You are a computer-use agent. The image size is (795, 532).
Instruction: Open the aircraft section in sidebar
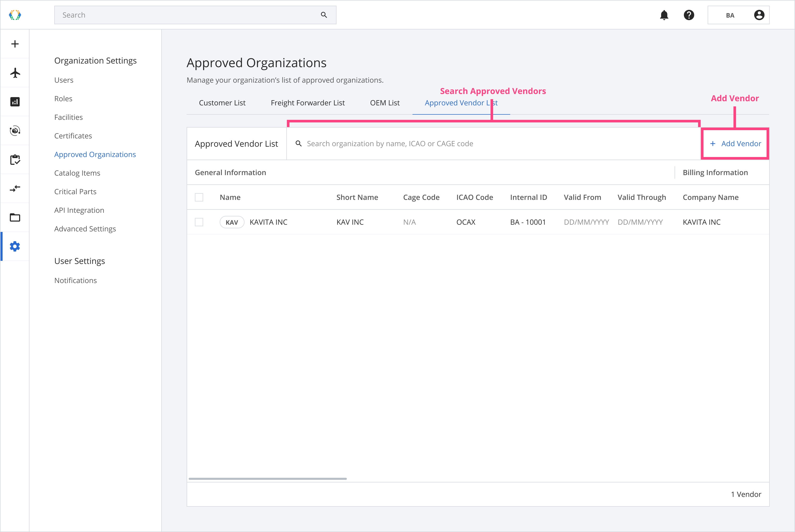[15, 73]
